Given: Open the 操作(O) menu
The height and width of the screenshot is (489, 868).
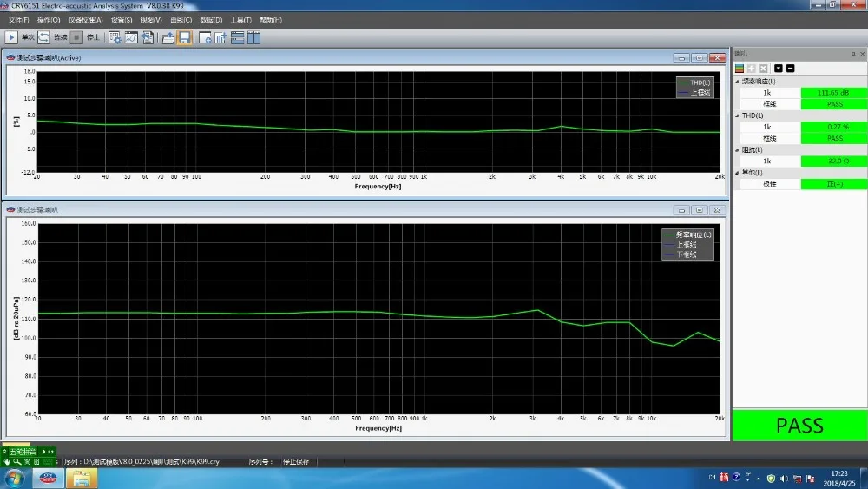Looking at the screenshot, I should (x=49, y=20).
